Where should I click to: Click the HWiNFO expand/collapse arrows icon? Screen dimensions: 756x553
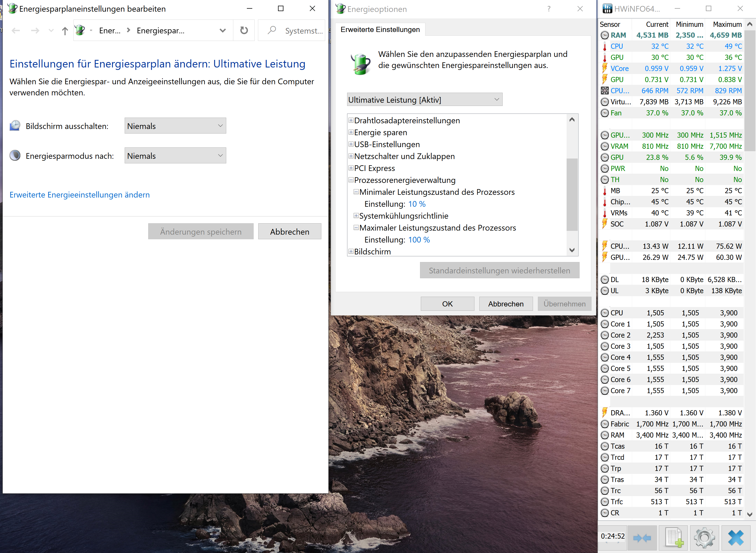(642, 538)
